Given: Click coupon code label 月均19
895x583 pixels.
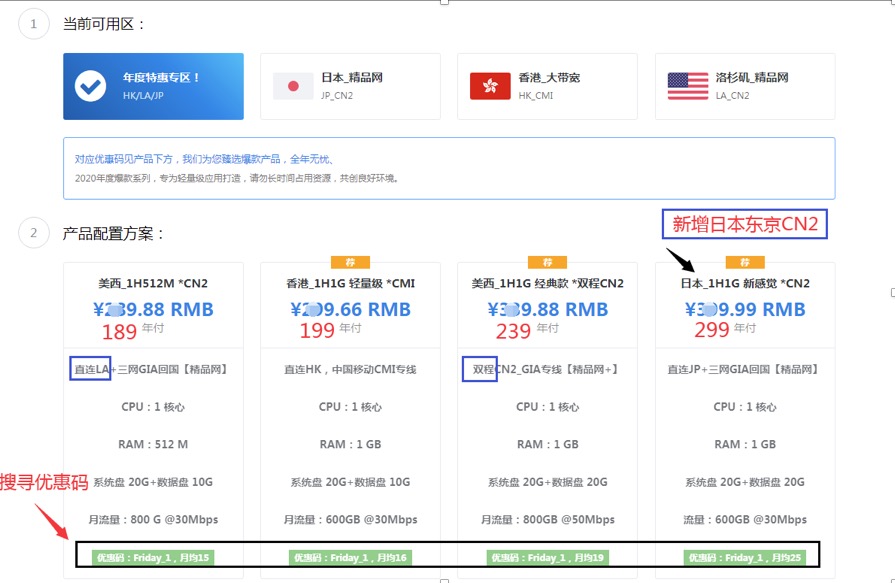Looking at the screenshot, I should coord(547,557).
